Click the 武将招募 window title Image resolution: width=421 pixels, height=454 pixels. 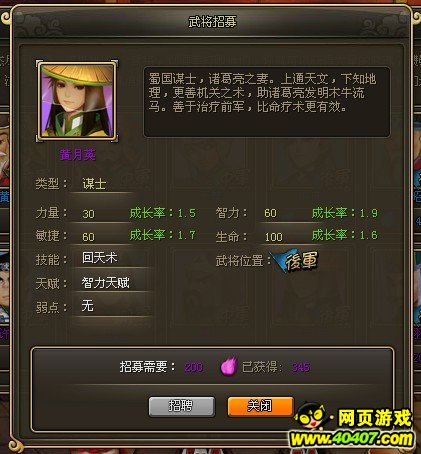[213, 22]
